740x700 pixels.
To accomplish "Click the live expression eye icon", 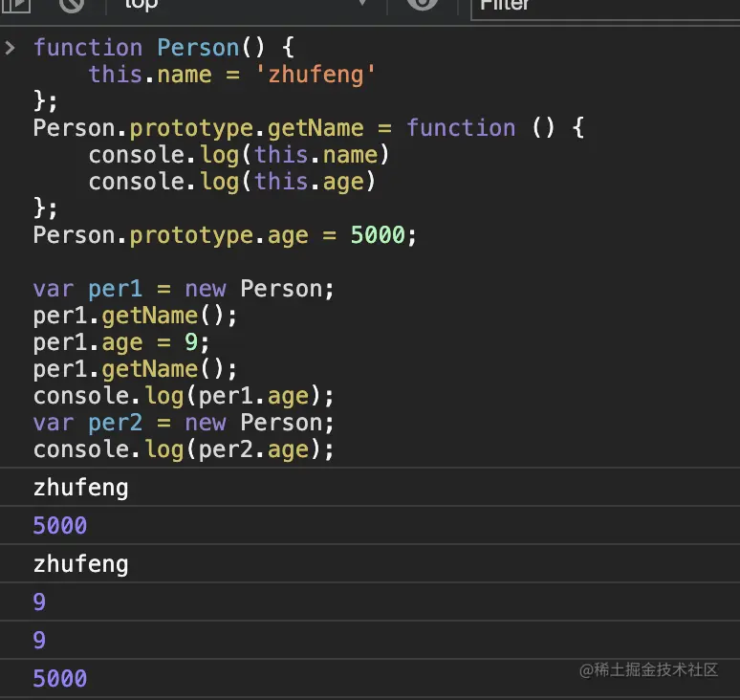I will [422, 5].
